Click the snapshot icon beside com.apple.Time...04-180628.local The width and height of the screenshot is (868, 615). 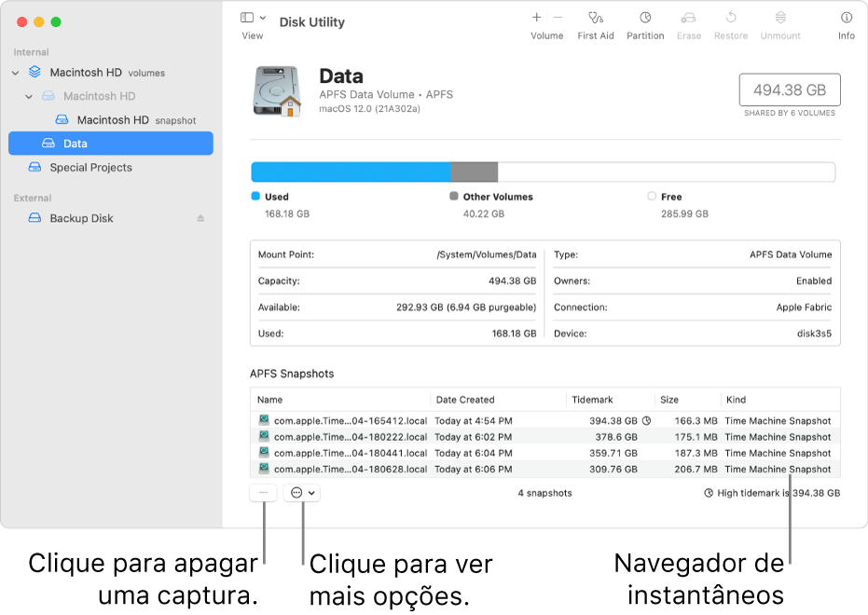pos(264,469)
